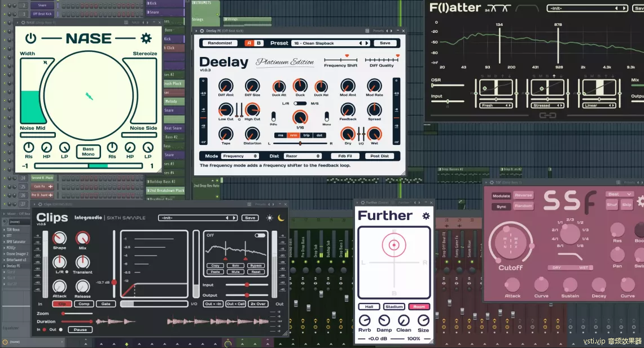Click the Clips Shape knob
This screenshot has width=644, height=348.
(x=60, y=238)
